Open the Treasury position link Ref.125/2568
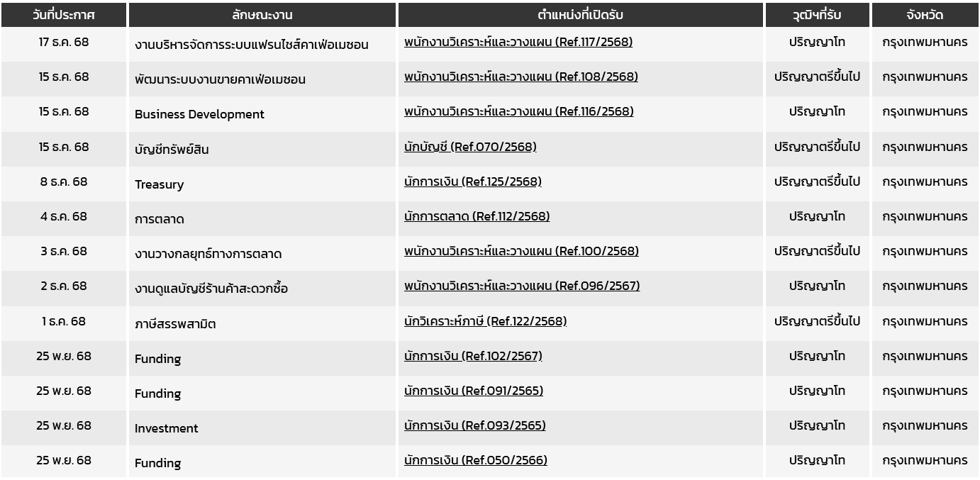The height and width of the screenshot is (480, 980). (472, 182)
